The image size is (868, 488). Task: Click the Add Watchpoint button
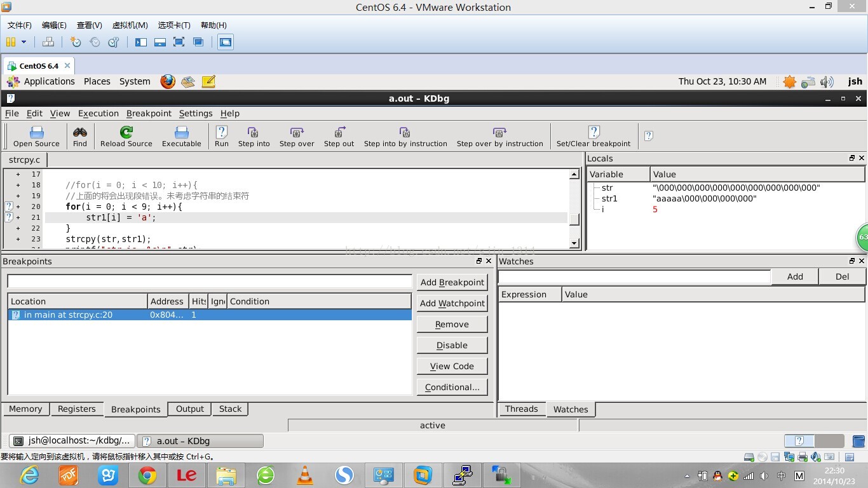452,303
